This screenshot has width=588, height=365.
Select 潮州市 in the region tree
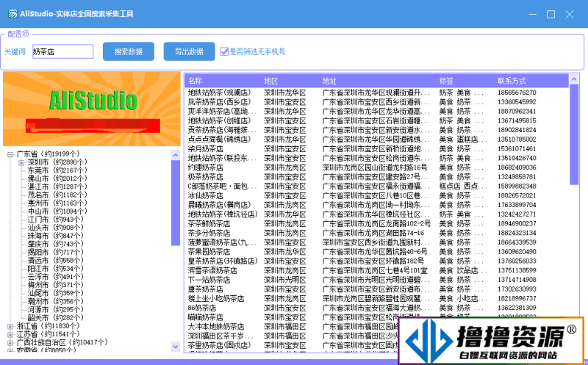tap(56, 301)
